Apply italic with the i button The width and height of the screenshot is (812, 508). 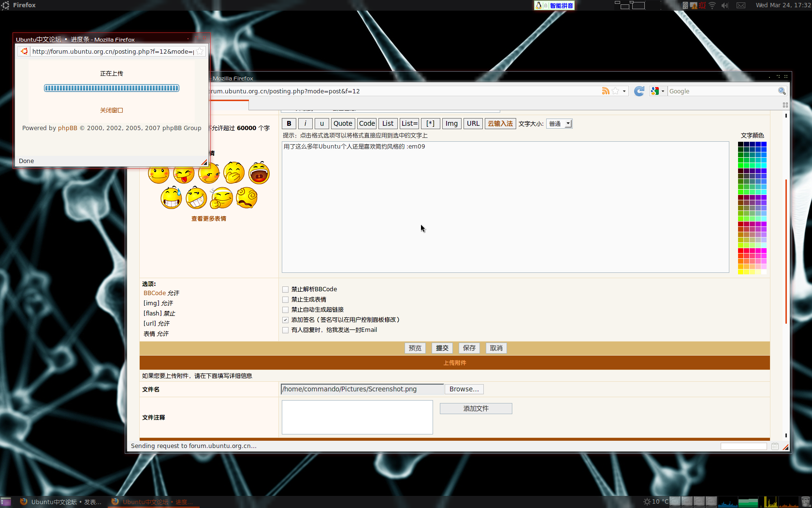pos(305,123)
